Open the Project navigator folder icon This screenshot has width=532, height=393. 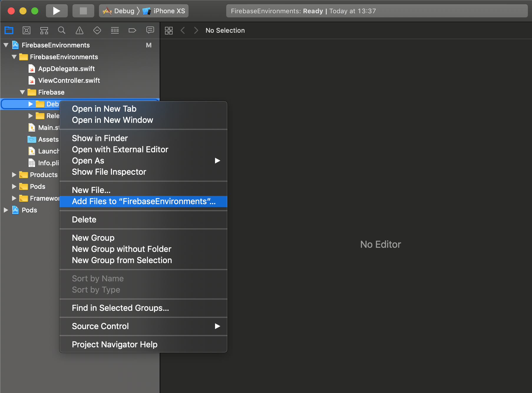coord(9,30)
